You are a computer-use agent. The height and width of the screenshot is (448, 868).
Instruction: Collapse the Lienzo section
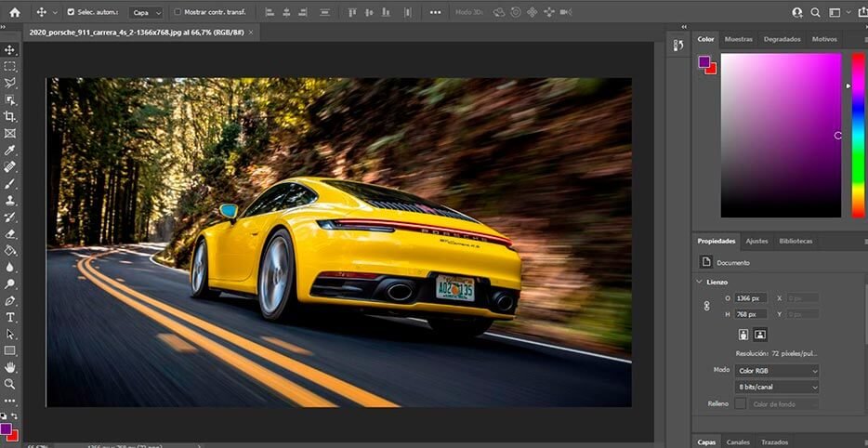coord(700,282)
